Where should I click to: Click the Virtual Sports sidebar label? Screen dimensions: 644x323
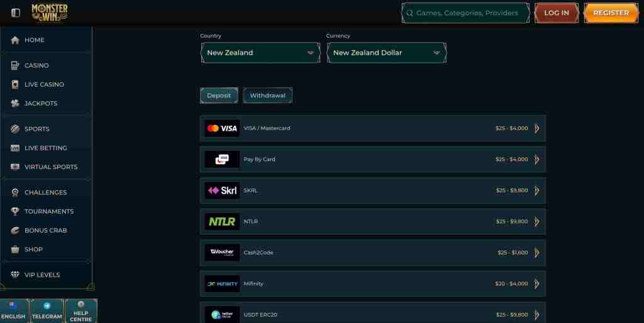click(x=51, y=167)
